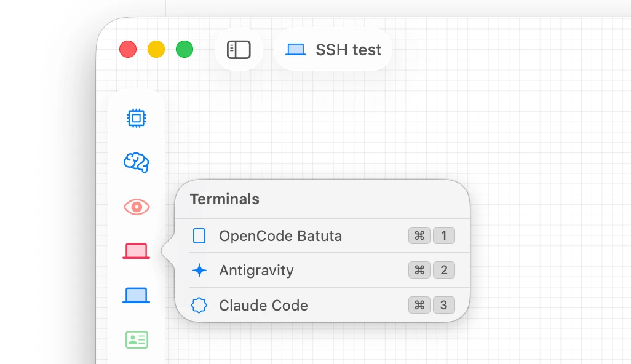This screenshot has width=631, height=364.
Task: Click the OpenCode Batuta rectangle icon
Action: coord(199,235)
